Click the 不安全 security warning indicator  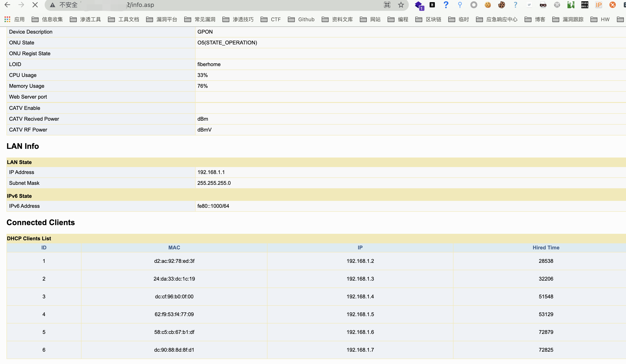click(x=64, y=5)
